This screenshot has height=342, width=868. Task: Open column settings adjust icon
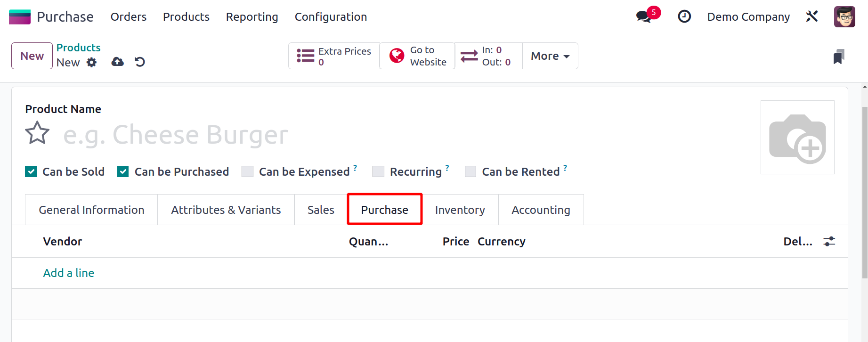tap(829, 242)
